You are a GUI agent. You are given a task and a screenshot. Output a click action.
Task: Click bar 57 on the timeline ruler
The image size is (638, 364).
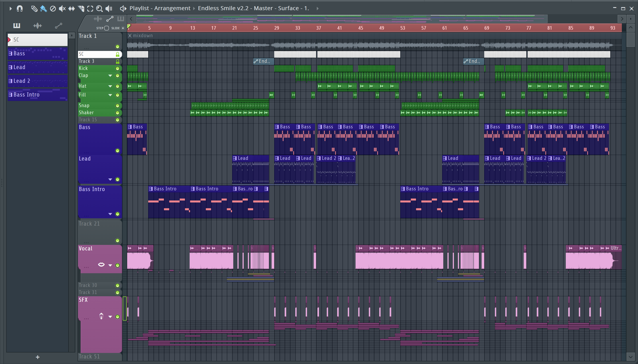click(423, 28)
